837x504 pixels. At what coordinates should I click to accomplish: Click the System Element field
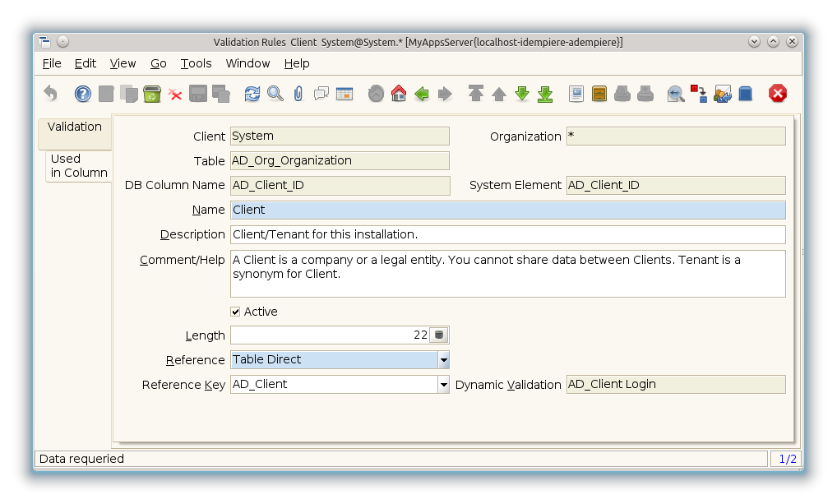(x=676, y=185)
